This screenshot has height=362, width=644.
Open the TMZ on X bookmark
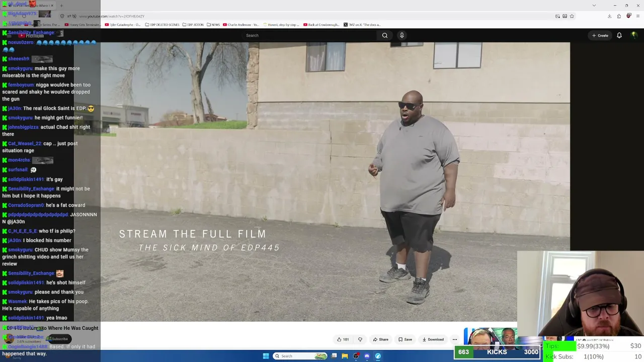pos(362,25)
